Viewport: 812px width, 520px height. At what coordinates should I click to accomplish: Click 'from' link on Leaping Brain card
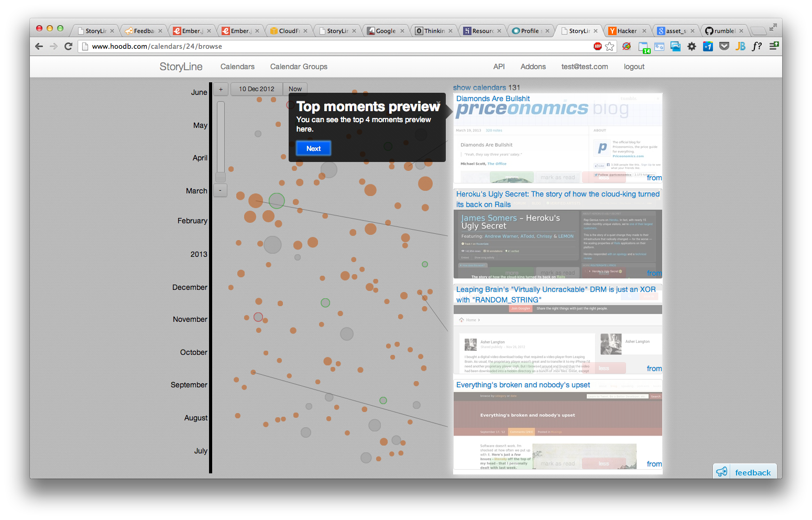pos(654,369)
